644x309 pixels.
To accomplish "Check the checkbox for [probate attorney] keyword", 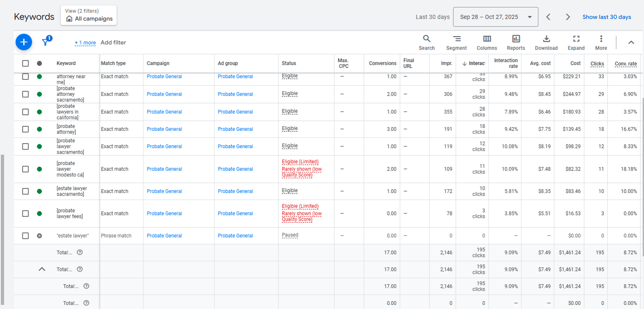I will pyautogui.click(x=25, y=129).
